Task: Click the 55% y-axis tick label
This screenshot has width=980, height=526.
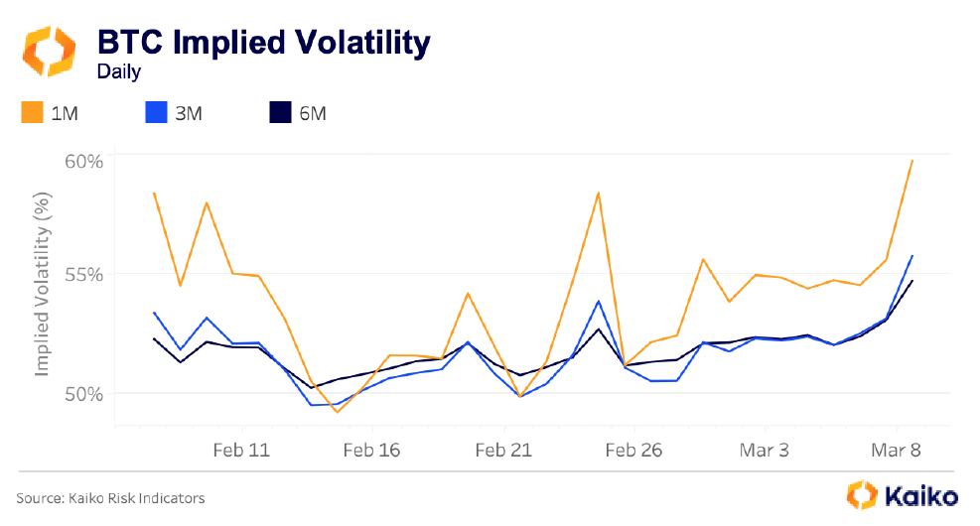Action: coord(83,274)
